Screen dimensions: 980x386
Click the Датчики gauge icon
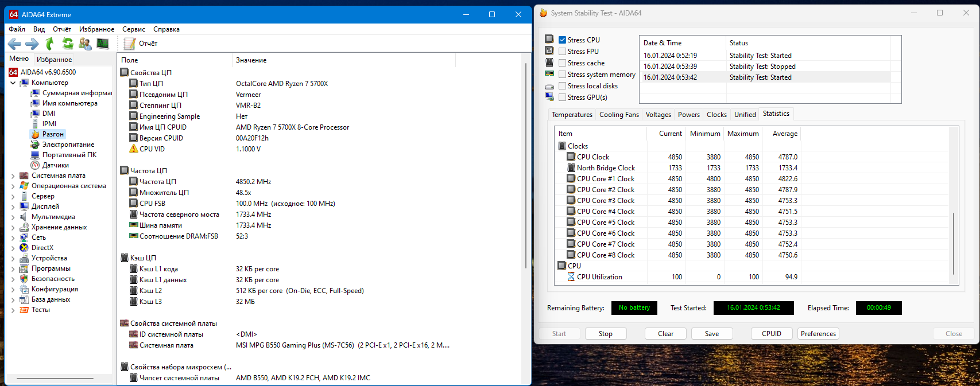point(36,165)
